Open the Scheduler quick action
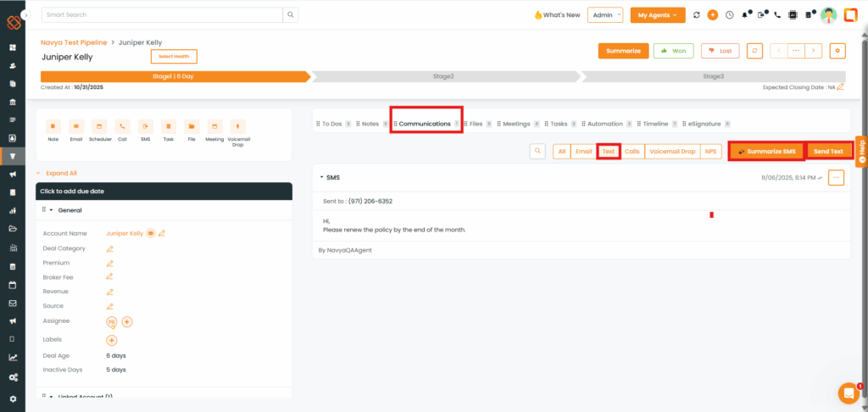The width and height of the screenshot is (868, 412). pos(99,125)
